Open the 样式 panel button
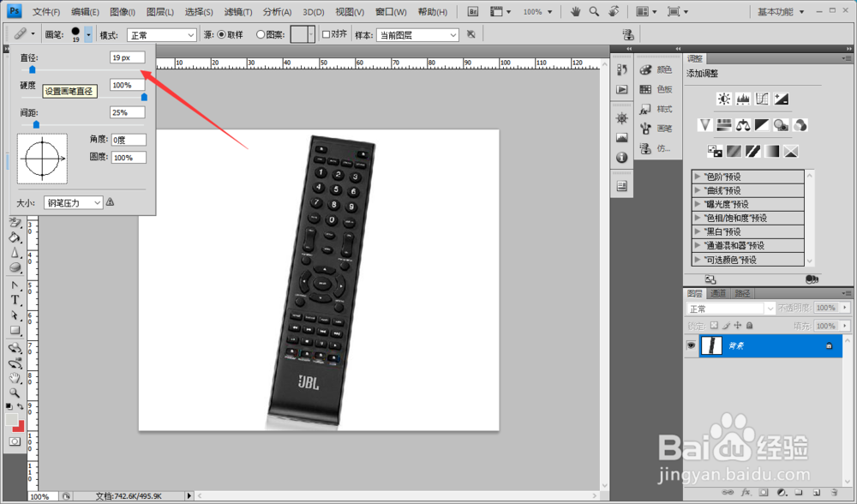 656,109
